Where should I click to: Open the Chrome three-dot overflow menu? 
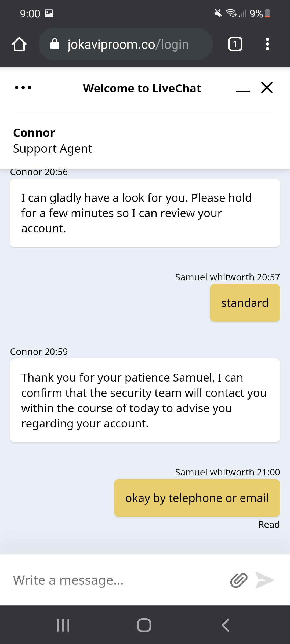267,44
